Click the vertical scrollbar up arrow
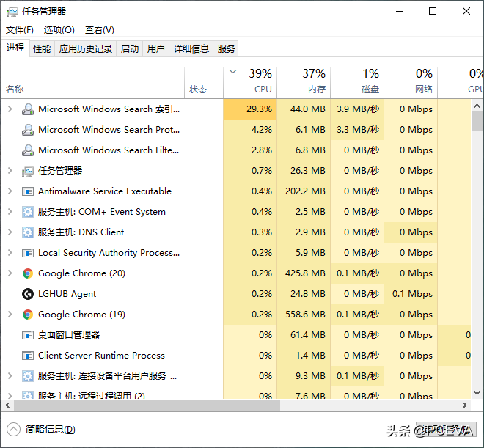484x448 pixels. (477, 106)
